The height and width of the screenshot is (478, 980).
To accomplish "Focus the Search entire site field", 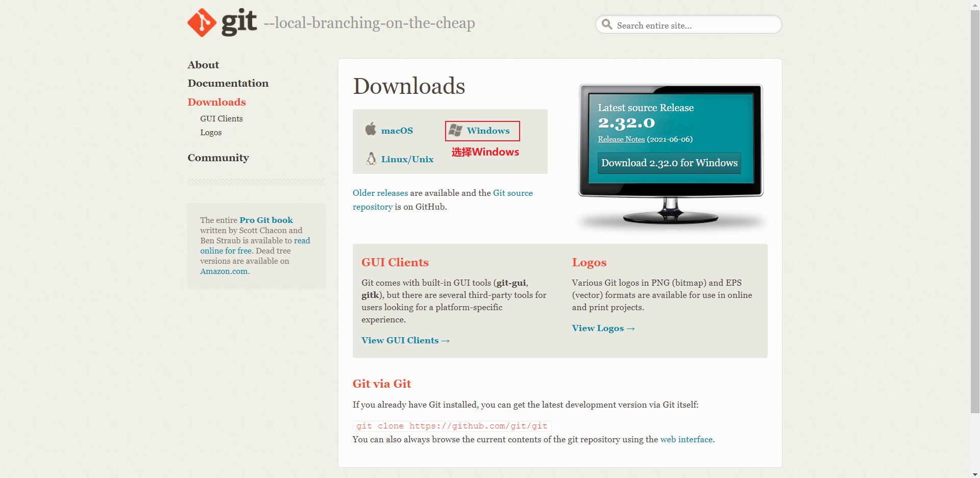I will [694, 26].
